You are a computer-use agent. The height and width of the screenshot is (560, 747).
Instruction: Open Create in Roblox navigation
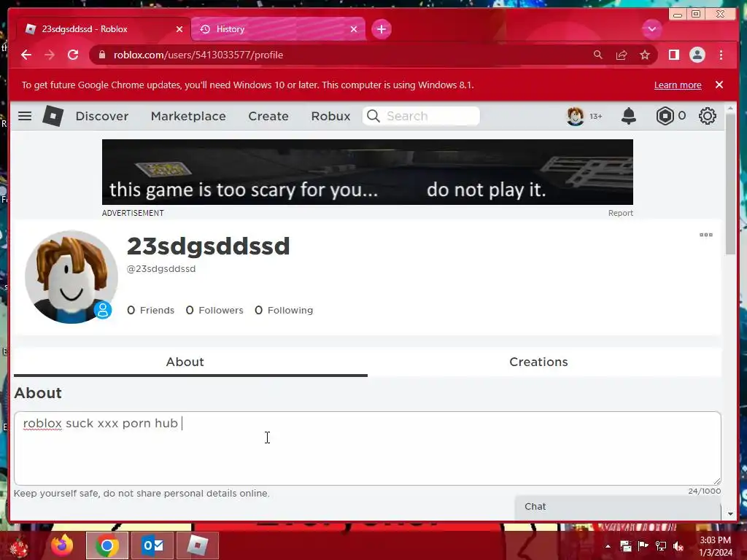[268, 116]
